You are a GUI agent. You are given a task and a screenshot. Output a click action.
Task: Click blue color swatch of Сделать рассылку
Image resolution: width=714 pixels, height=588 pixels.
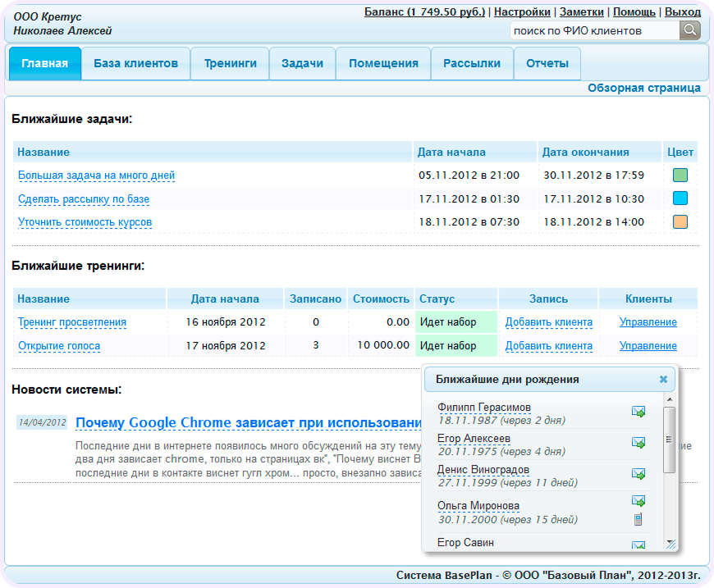(680, 198)
